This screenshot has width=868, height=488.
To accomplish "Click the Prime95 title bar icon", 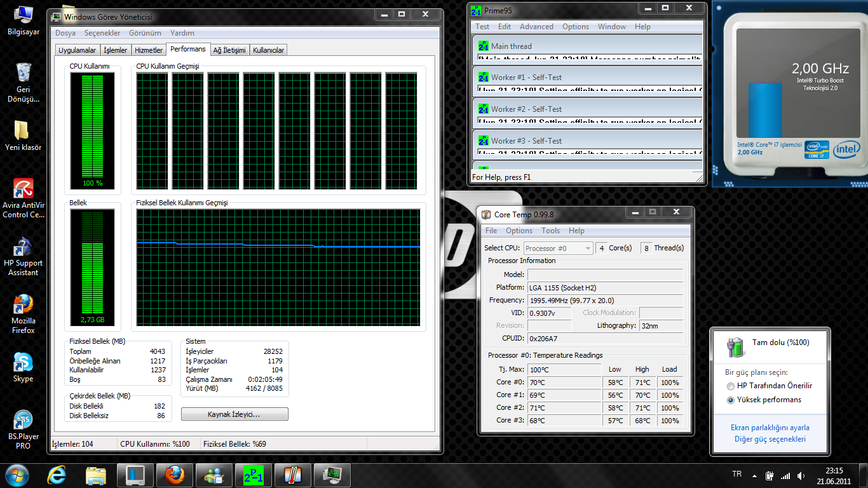I will tap(476, 10).
